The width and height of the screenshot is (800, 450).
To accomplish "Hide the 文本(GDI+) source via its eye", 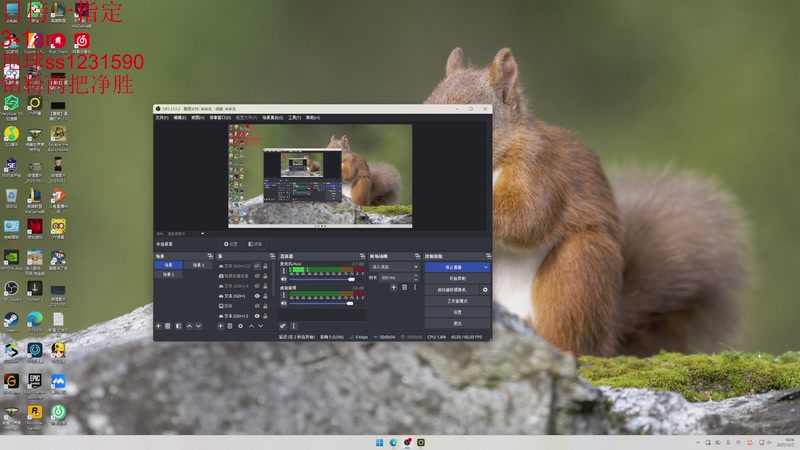I will pyautogui.click(x=257, y=296).
